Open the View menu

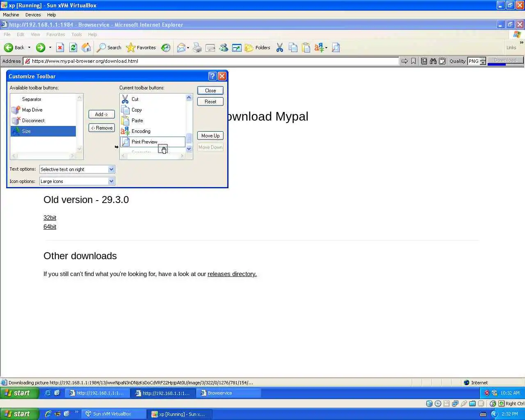click(x=35, y=34)
